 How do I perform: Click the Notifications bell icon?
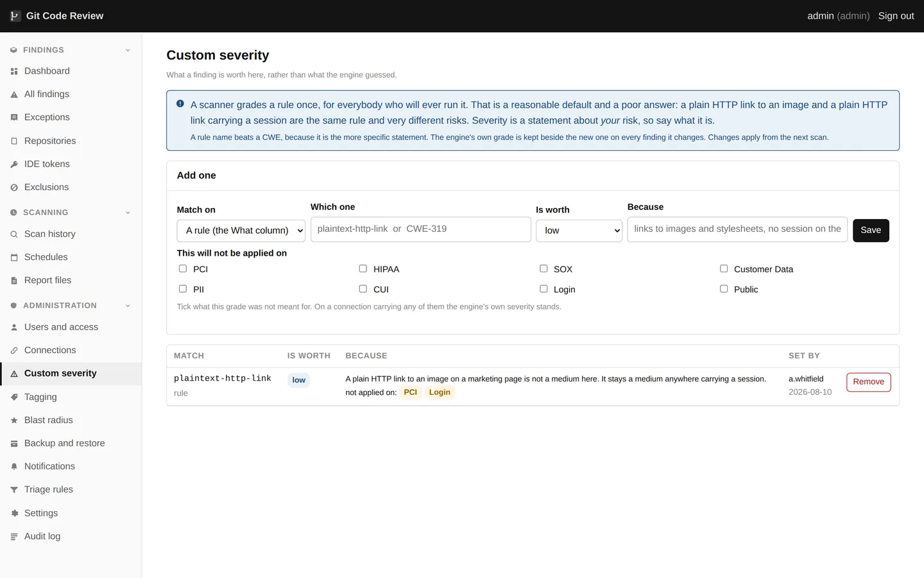[x=14, y=467]
